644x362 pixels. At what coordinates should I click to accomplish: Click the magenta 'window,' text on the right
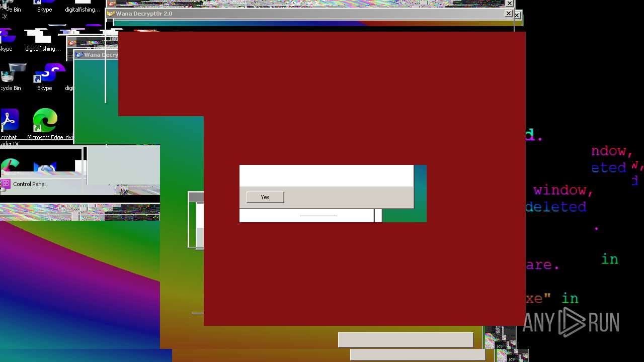pyautogui.click(x=563, y=190)
